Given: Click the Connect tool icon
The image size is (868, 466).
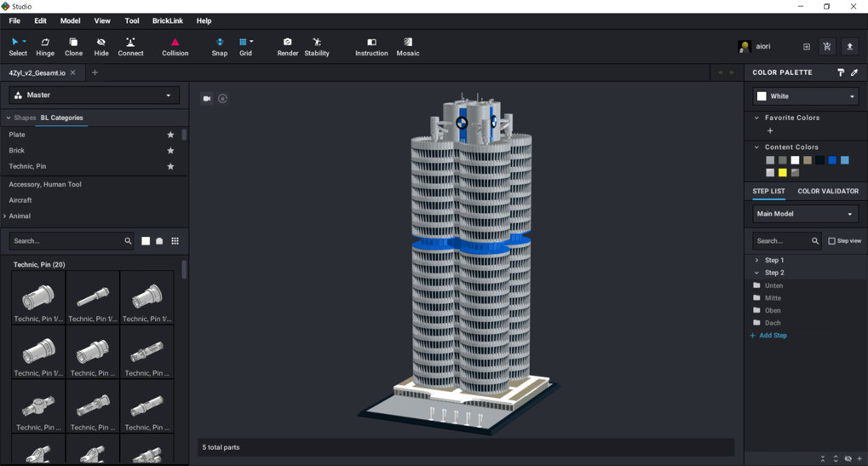Looking at the screenshot, I should 130,46.
